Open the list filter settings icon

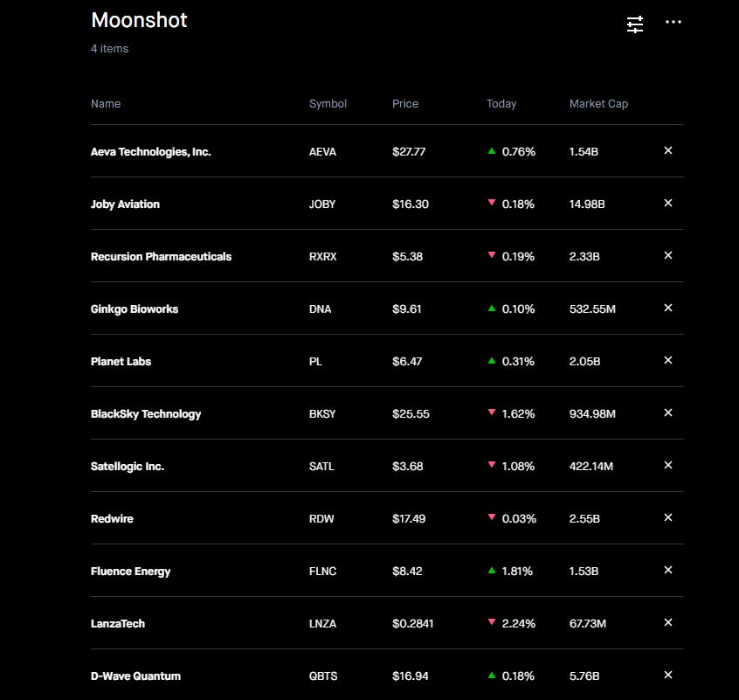click(x=635, y=24)
